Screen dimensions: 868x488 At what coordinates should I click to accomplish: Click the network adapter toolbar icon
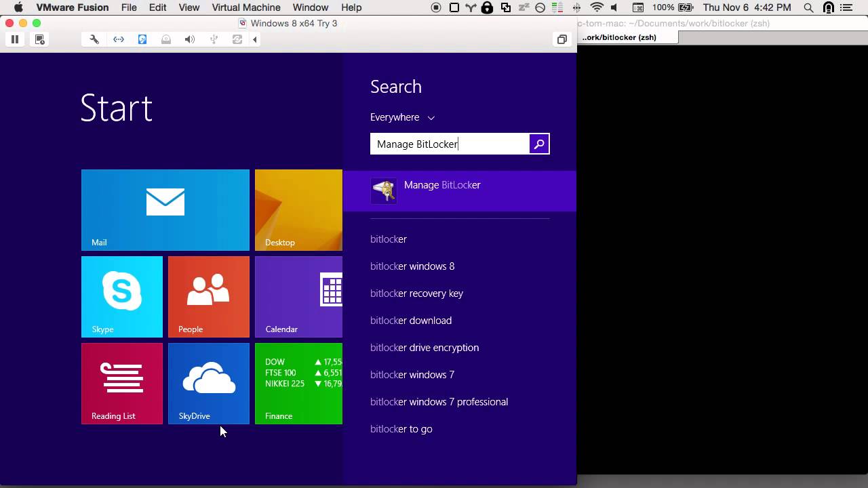pos(119,39)
